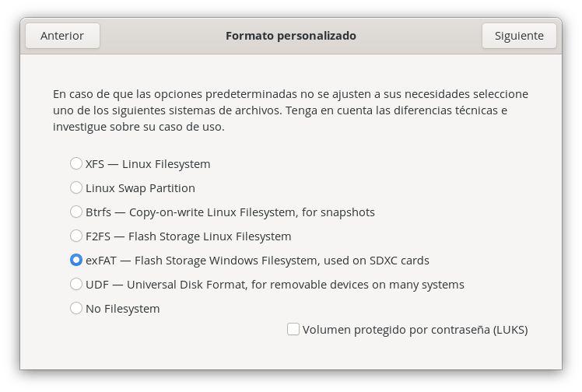The image size is (582, 392).
Task: Pick the F2FS radio button
Action: (76, 236)
